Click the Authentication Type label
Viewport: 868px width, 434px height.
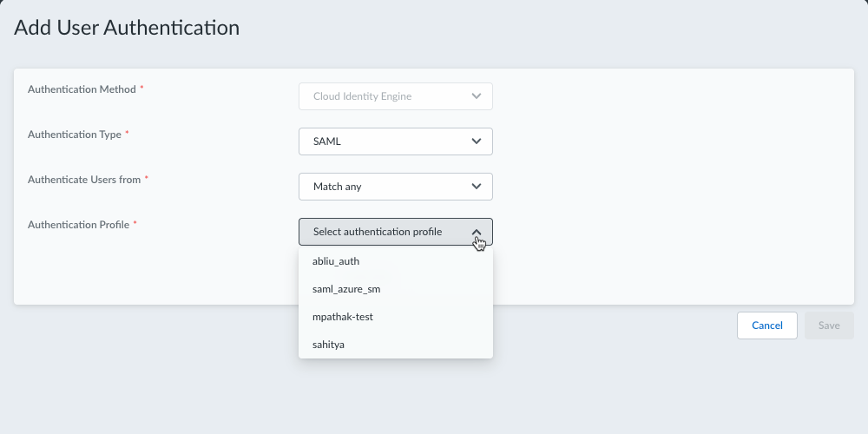coord(75,135)
